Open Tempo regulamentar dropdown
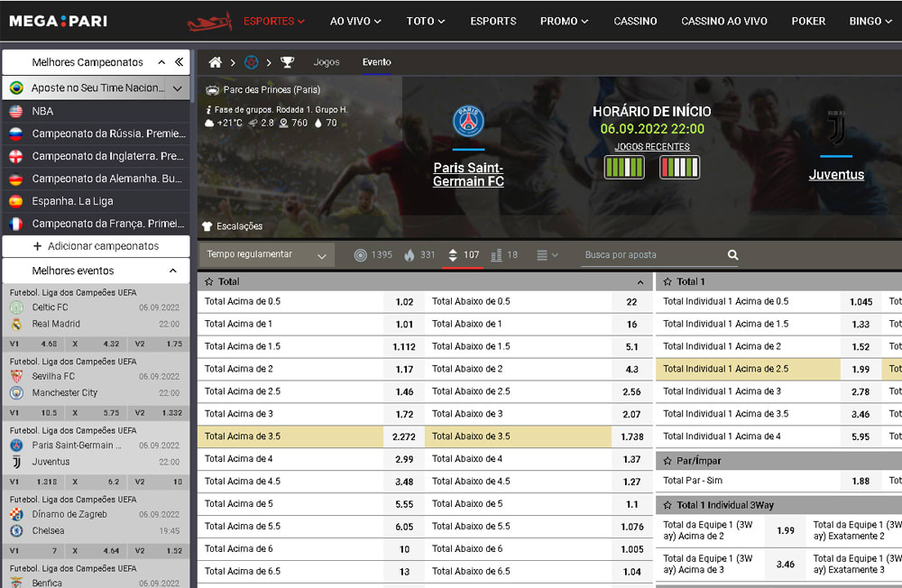Screen dimensions: 902x588 (266, 255)
